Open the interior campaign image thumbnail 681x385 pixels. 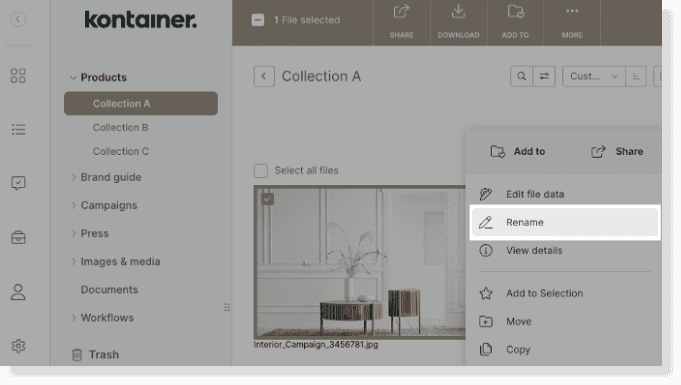tap(360, 262)
